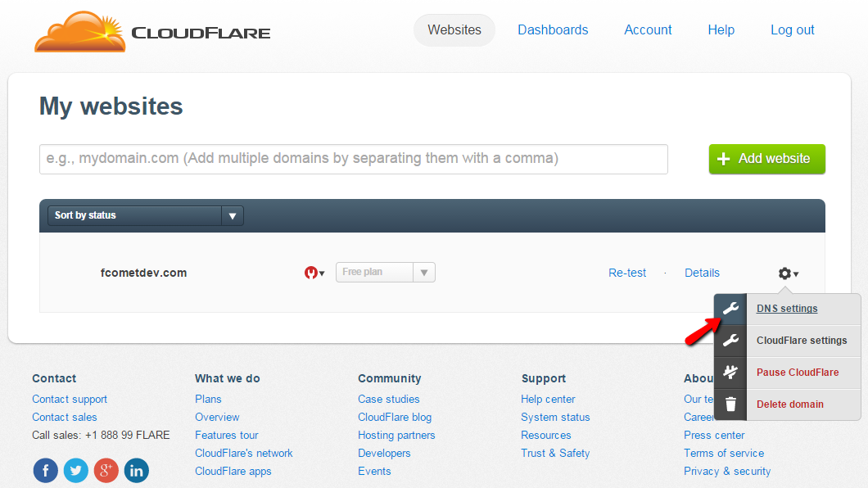Click the trash icon next to Delete domain
868x488 pixels.
point(730,404)
